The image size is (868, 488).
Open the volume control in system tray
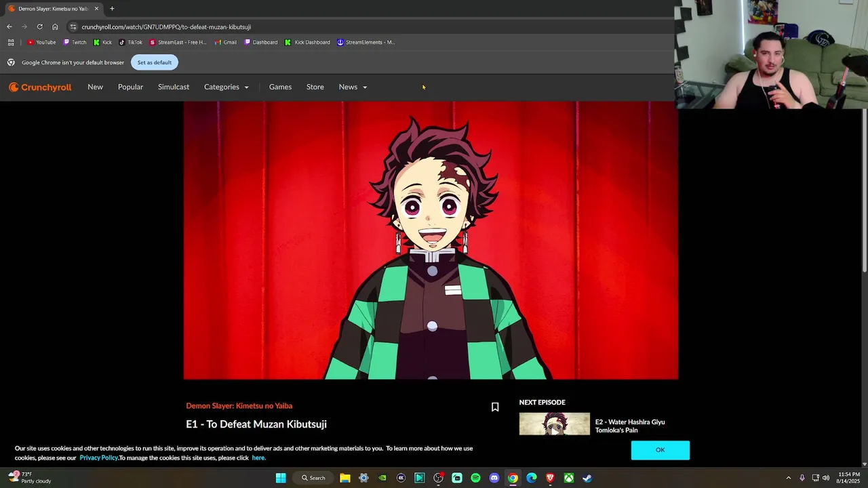(826, 478)
